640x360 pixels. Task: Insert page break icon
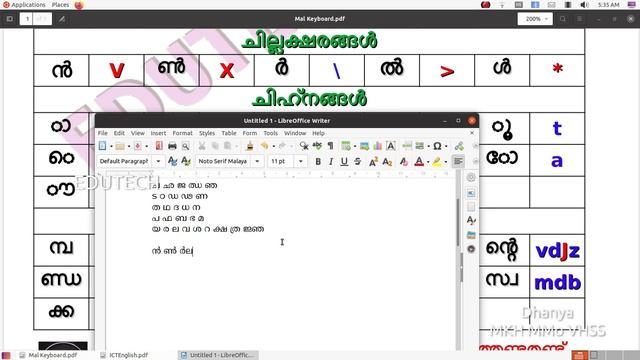(407, 146)
